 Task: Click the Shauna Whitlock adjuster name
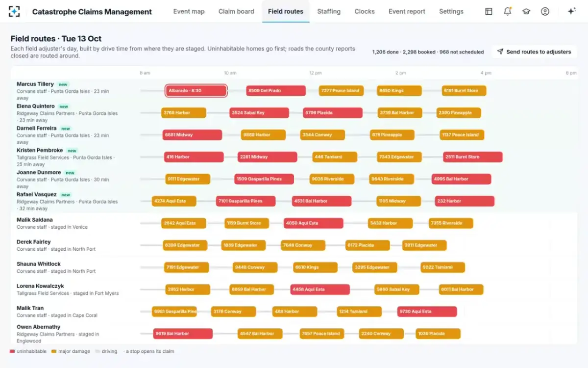coord(39,264)
